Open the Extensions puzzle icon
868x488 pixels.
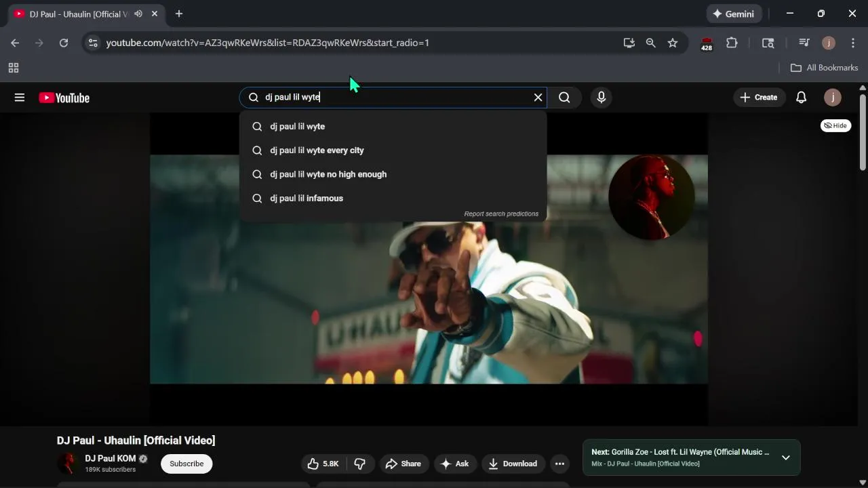coord(732,43)
